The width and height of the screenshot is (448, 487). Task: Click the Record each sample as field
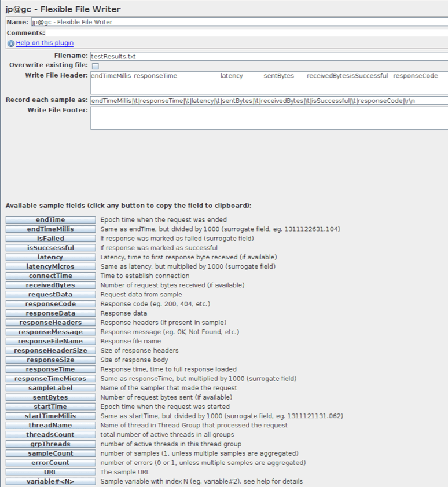(x=269, y=101)
